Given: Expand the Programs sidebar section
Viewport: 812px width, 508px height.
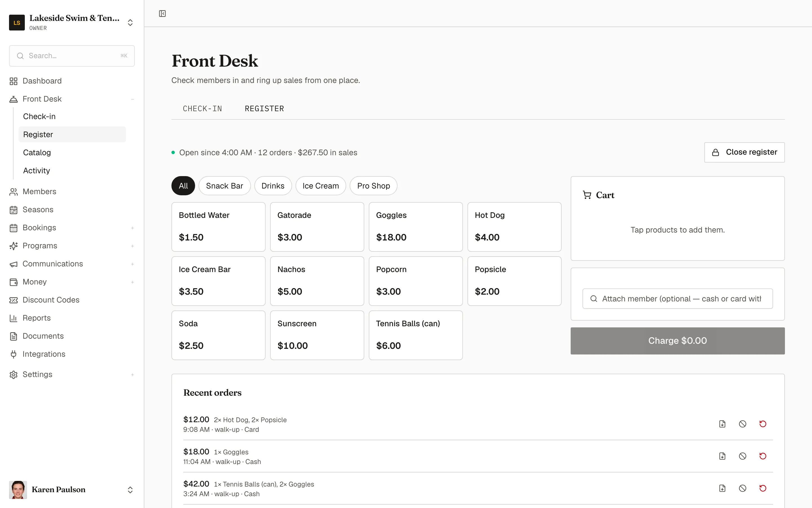Looking at the screenshot, I should click(x=133, y=246).
